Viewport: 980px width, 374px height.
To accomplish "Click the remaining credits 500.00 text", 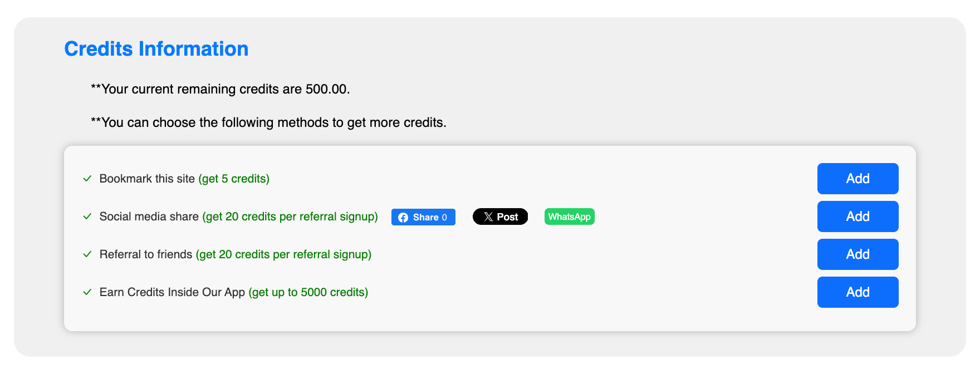I will tap(326, 89).
